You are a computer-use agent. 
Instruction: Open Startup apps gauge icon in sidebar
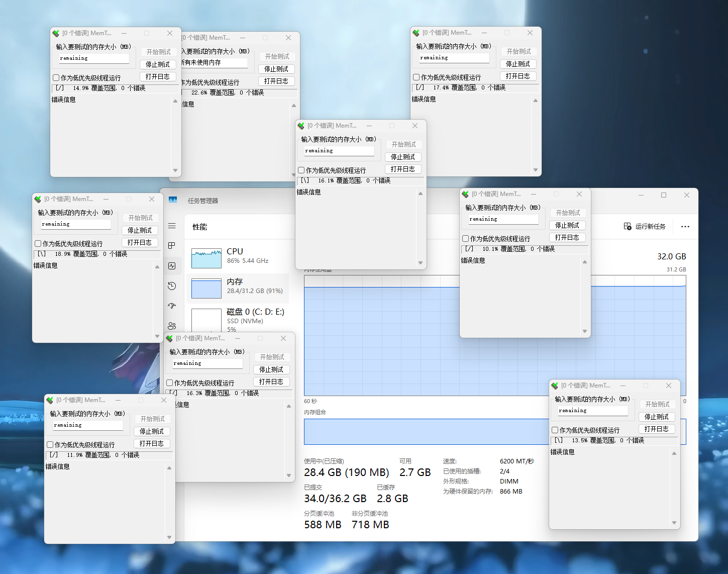pyautogui.click(x=172, y=306)
